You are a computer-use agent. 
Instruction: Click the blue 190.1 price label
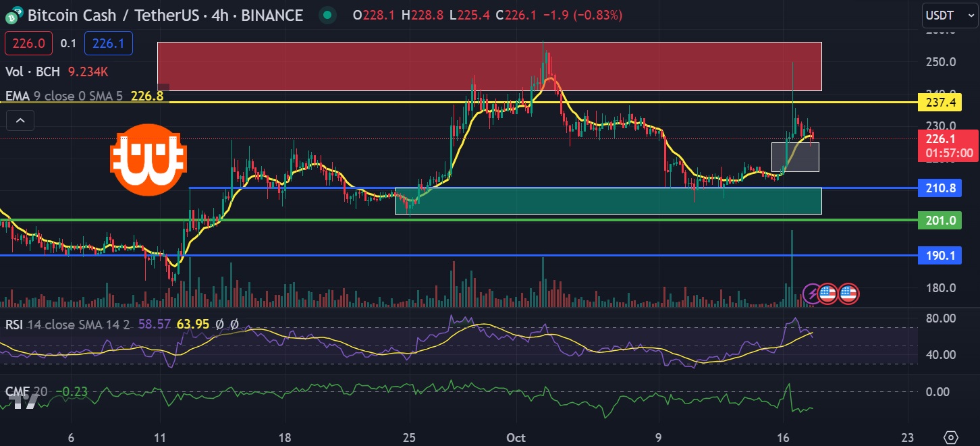(x=940, y=255)
